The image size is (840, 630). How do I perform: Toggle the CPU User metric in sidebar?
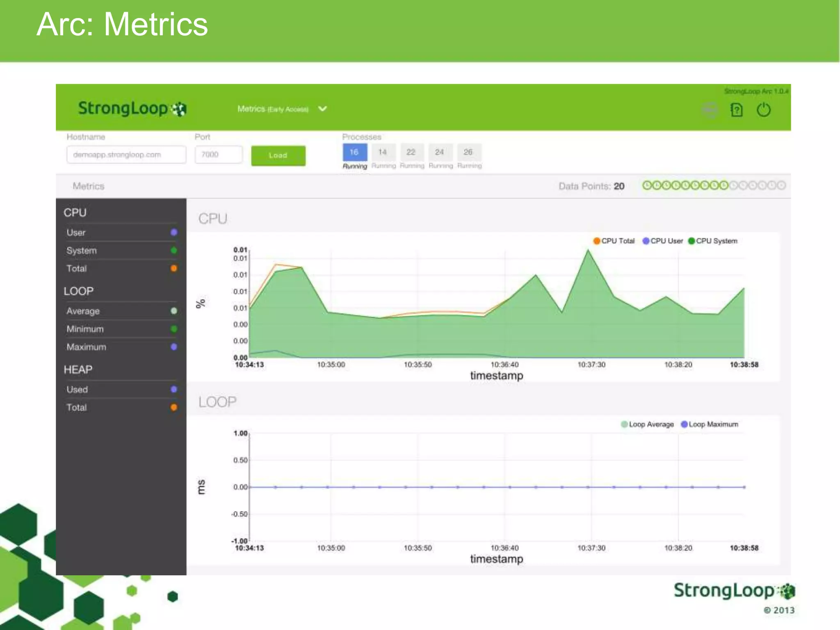(x=121, y=233)
